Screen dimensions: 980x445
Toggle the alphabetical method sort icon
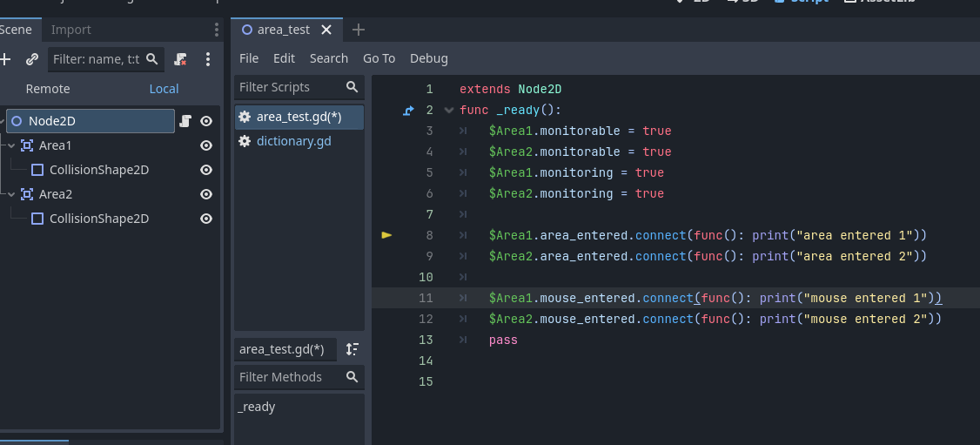click(x=352, y=349)
